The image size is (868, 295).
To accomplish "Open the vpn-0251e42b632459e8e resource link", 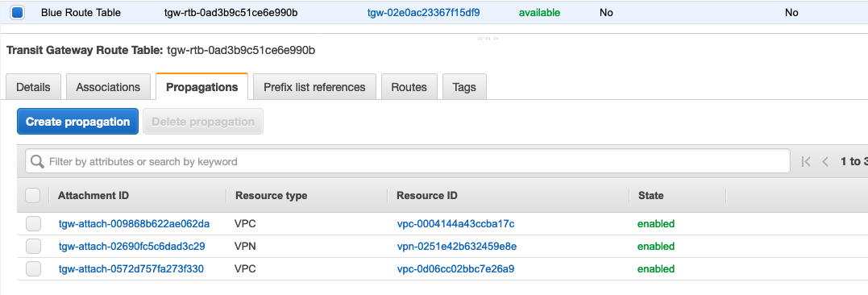I will pos(457,247).
